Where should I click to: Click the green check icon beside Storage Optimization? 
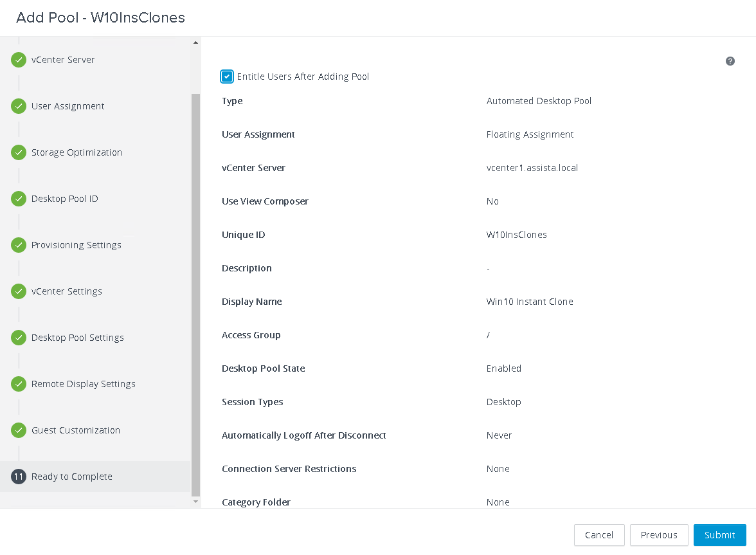point(18,152)
